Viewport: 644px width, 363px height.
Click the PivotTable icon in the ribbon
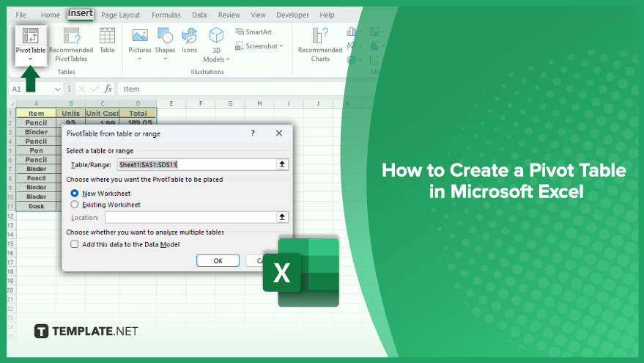[30, 36]
